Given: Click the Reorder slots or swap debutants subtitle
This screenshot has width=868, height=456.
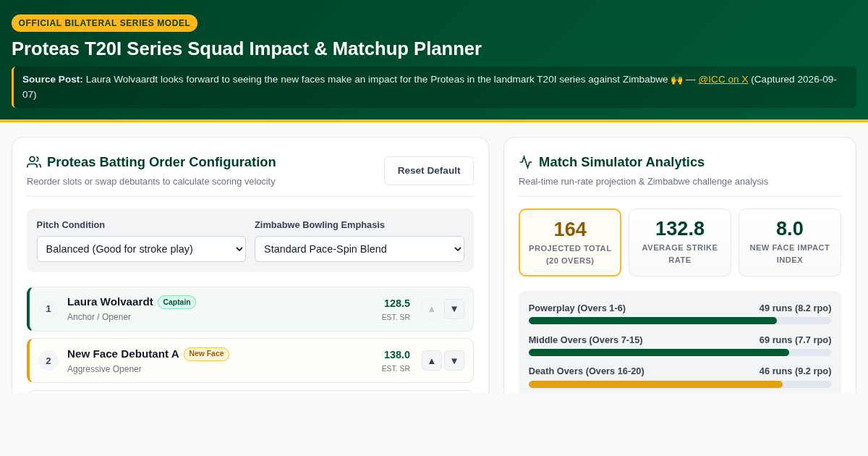Looking at the screenshot, I should [151, 182].
